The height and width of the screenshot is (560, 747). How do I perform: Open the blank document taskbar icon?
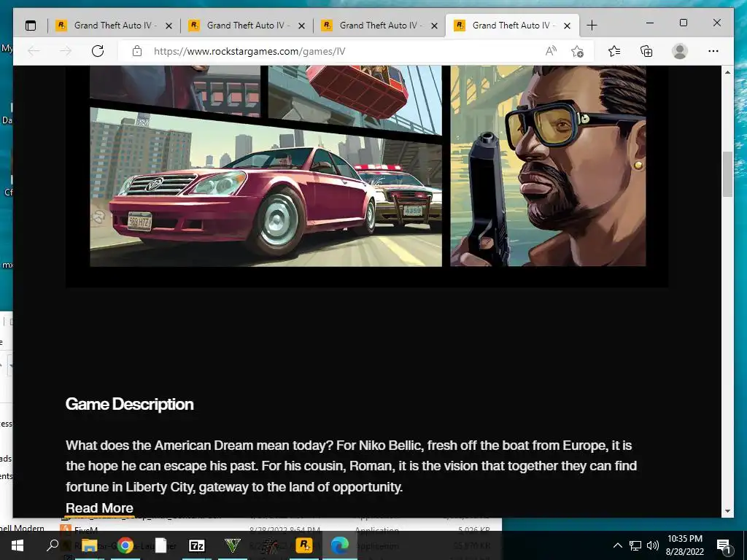(161, 545)
